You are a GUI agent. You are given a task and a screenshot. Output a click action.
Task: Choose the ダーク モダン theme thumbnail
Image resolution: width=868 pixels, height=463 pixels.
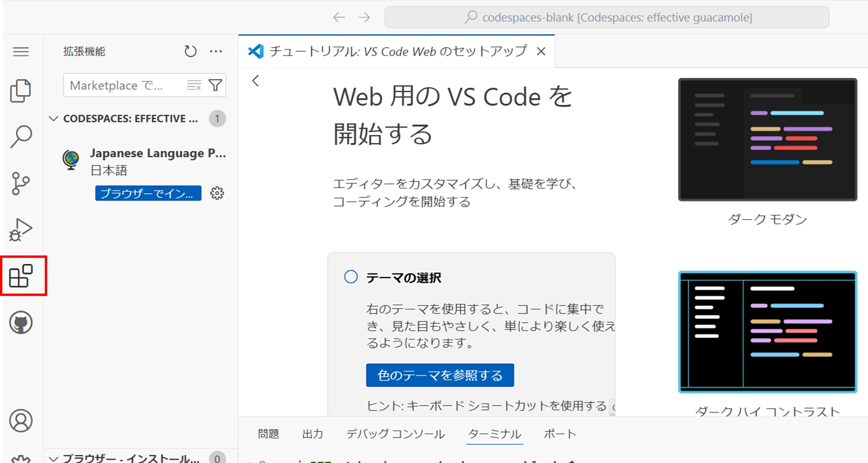coord(767,140)
